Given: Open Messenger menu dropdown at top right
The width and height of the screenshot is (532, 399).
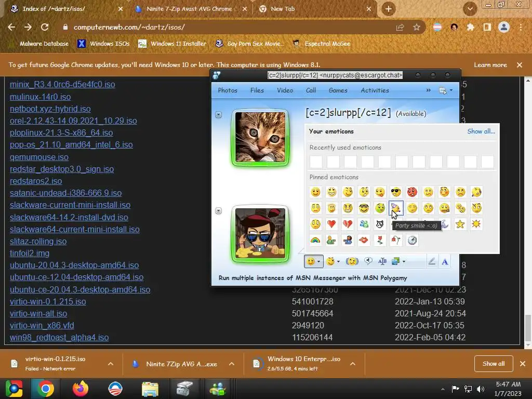Looking at the screenshot, I should click(x=446, y=90).
